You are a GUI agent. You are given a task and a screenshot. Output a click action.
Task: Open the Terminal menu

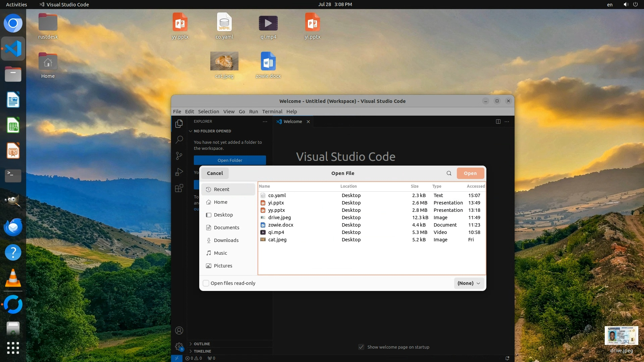pyautogui.click(x=272, y=112)
